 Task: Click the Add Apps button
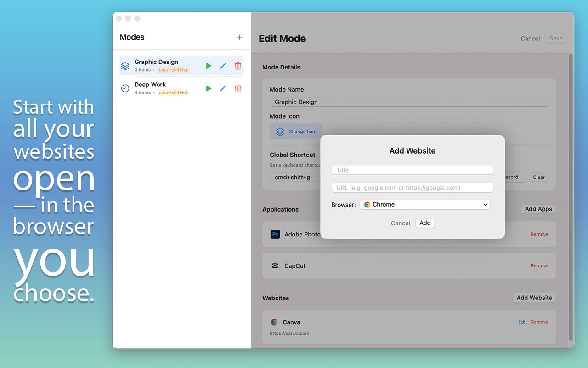pyautogui.click(x=538, y=209)
